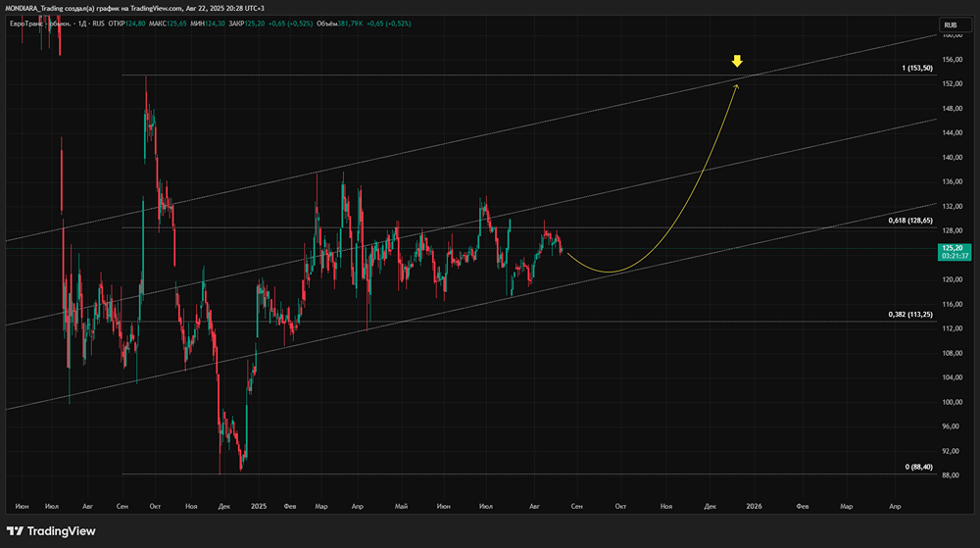Click the 88,00 price axis label
The height and width of the screenshot is (548, 980).
(x=950, y=475)
